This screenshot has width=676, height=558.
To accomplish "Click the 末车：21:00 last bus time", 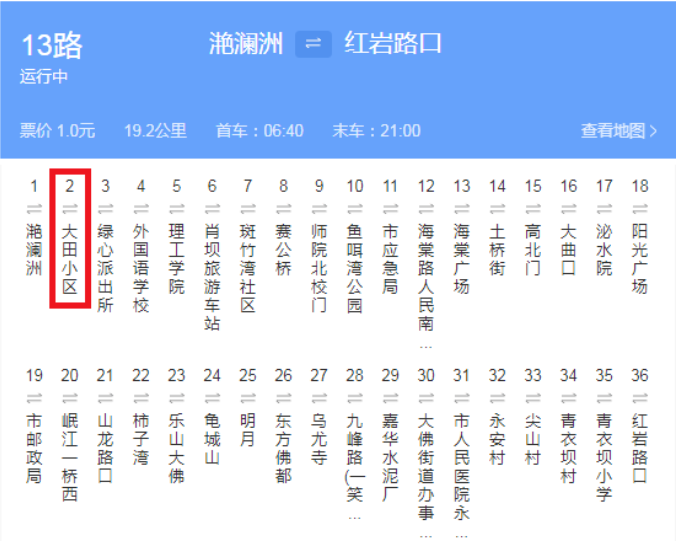I will click(376, 131).
